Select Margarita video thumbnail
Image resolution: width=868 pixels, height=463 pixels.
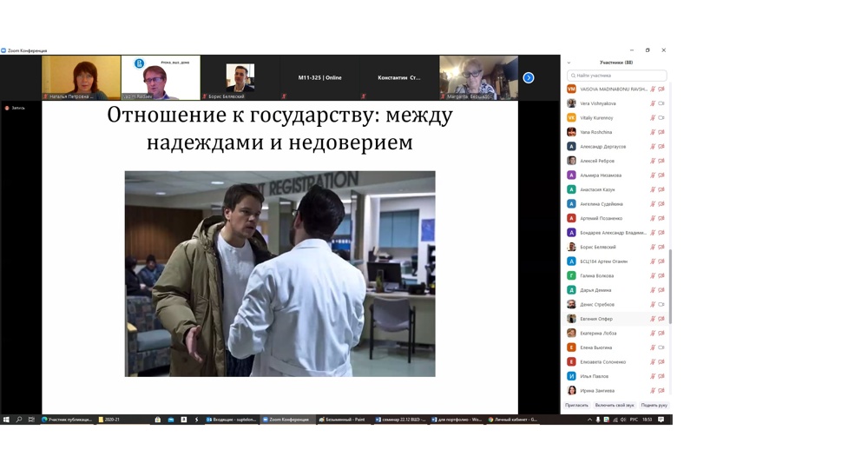(x=479, y=77)
